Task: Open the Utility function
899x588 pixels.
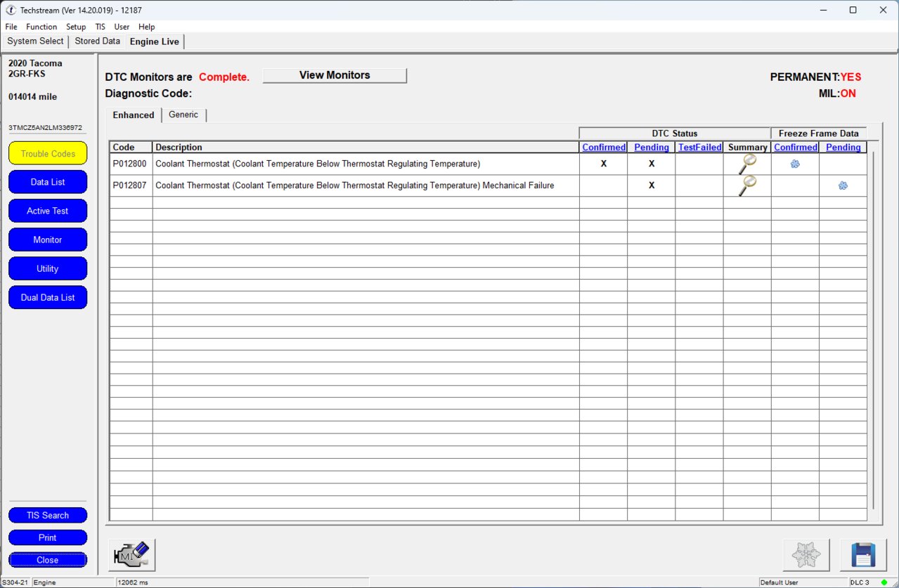Action: (48, 268)
